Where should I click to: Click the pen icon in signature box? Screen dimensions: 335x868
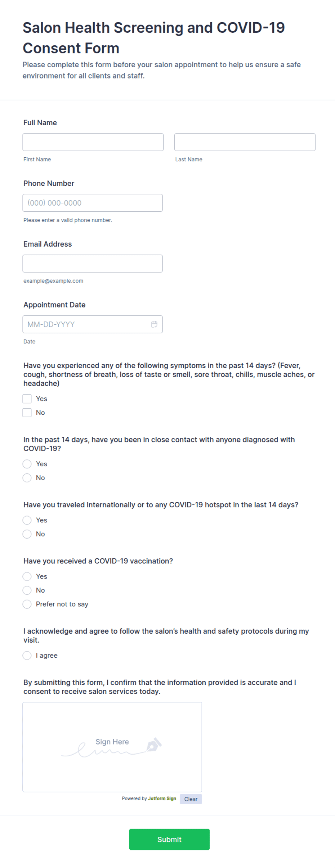coord(154,745)
